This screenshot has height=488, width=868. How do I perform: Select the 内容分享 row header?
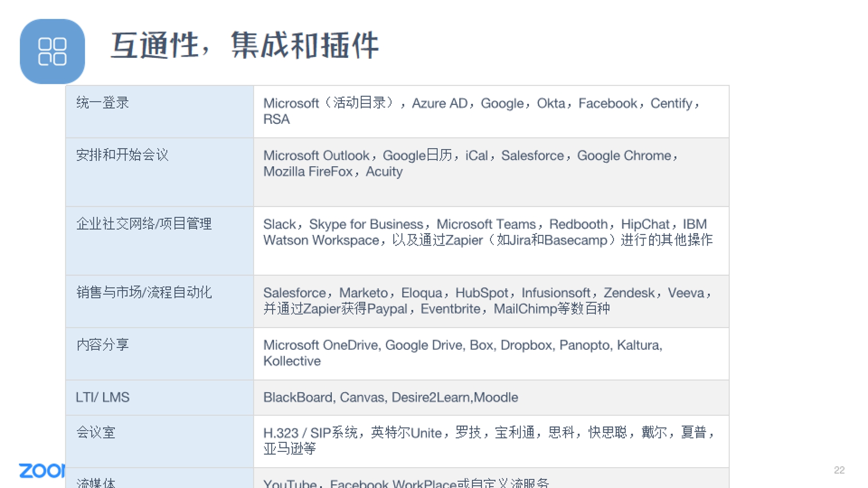tap(160, 354)
